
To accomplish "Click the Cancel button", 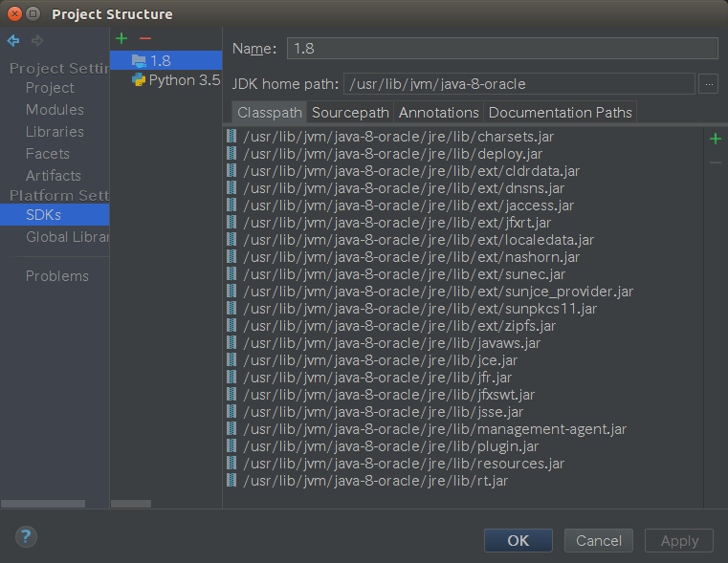I will 599,540.
